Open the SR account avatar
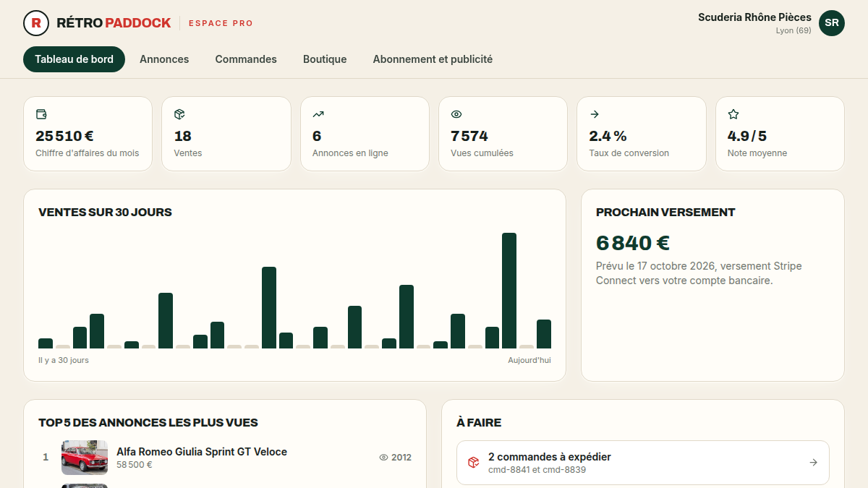This screenshot has height=488, width=868. point(832,23)
